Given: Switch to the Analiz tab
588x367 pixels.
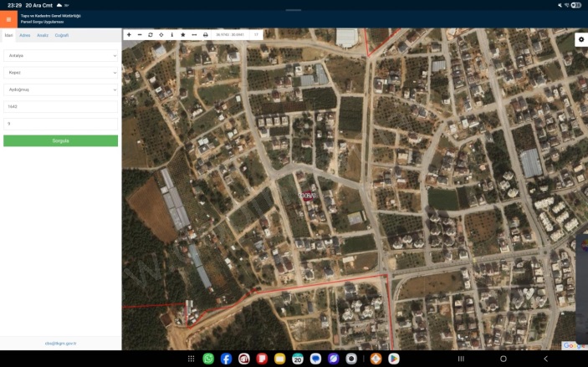Looking at the screenshot, I should pos(43,36).
